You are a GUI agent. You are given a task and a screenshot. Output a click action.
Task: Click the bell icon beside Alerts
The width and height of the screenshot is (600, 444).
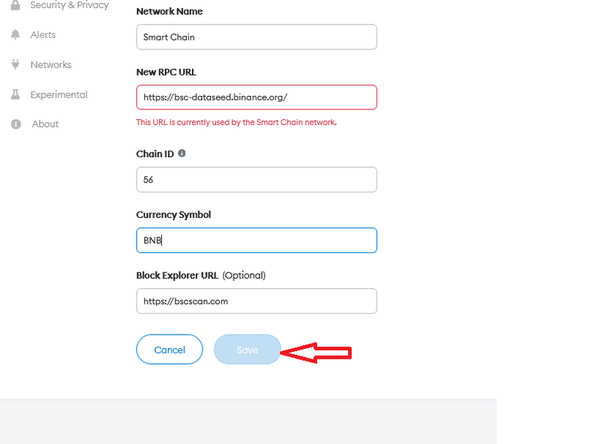15,35
